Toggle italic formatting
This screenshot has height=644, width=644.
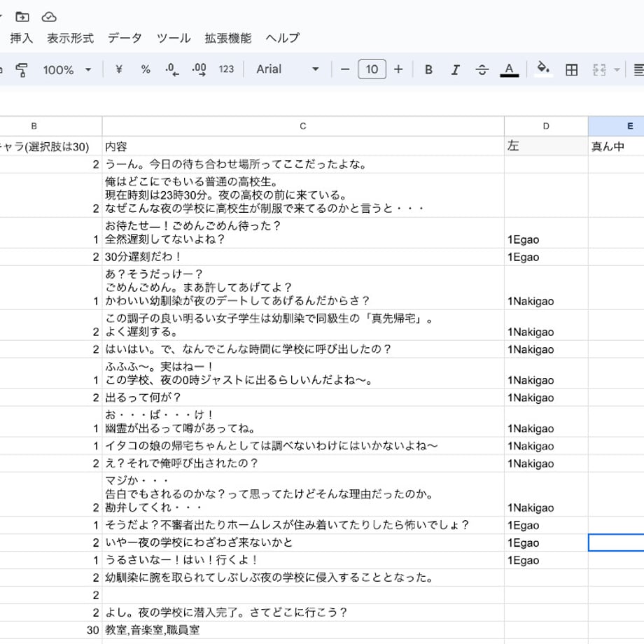click(455, 70)
